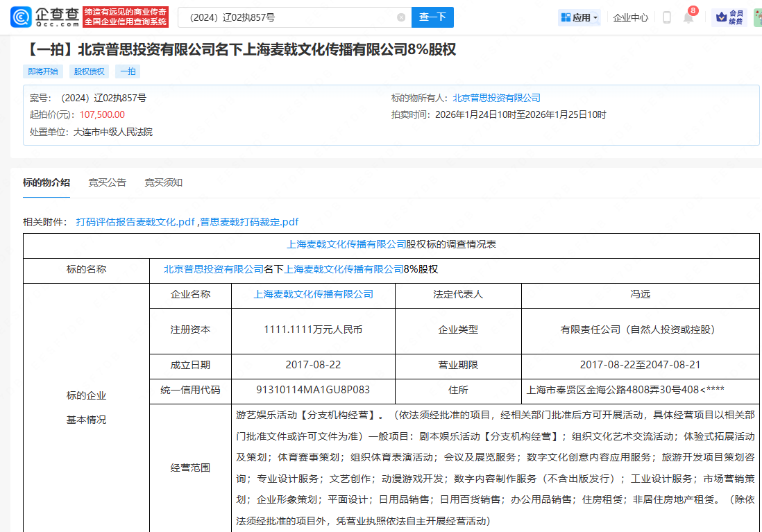Click the avatar icon in top right corner
The width and height of the screenshot is (762, 532).
coord(756,17)
